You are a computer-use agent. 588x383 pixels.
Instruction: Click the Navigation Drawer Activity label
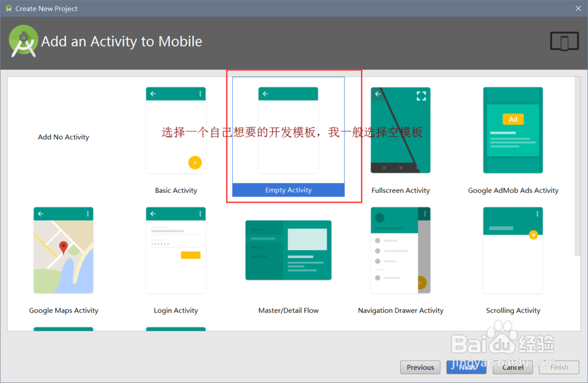[x=400, y=311]
